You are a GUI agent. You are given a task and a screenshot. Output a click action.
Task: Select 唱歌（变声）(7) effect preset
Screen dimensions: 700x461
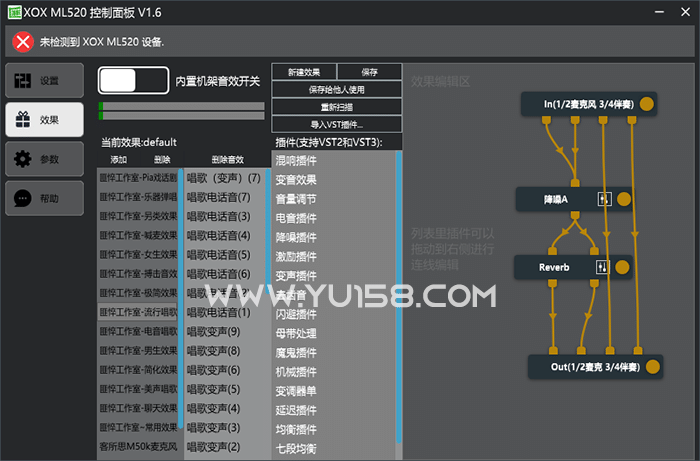pos(225,178)
